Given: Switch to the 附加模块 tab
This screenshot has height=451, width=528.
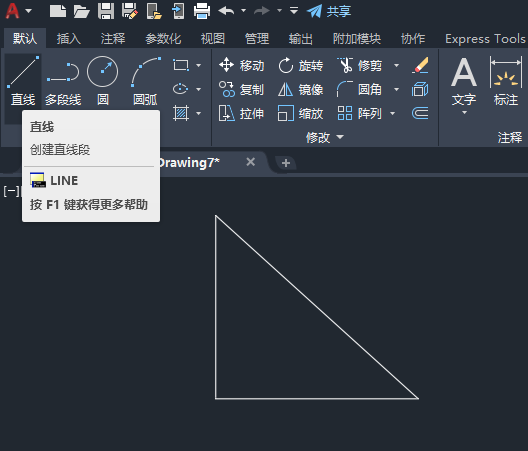Looking at the screenshot, I should tap(357, 39).
